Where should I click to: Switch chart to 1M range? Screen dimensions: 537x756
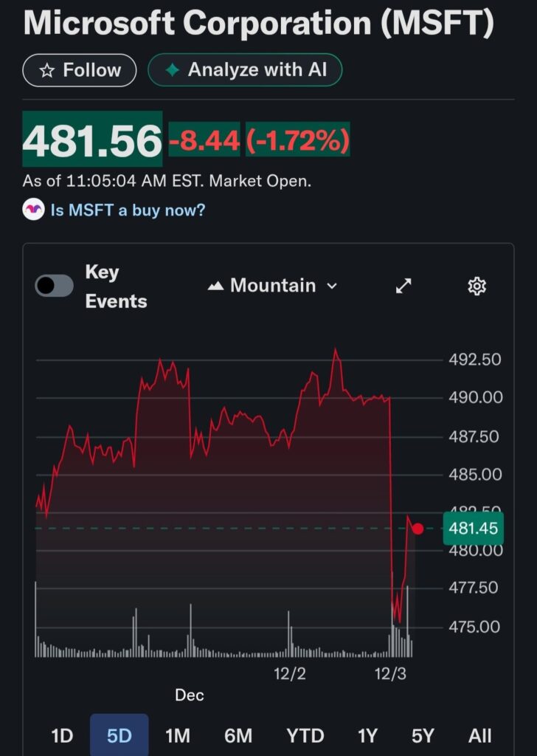[x=177, y=736]
